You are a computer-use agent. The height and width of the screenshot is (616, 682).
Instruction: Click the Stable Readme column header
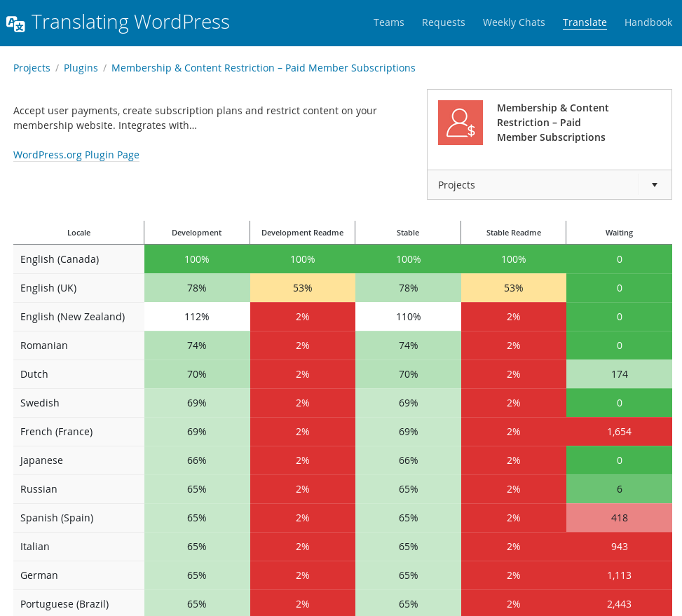[x=514, y=233]
